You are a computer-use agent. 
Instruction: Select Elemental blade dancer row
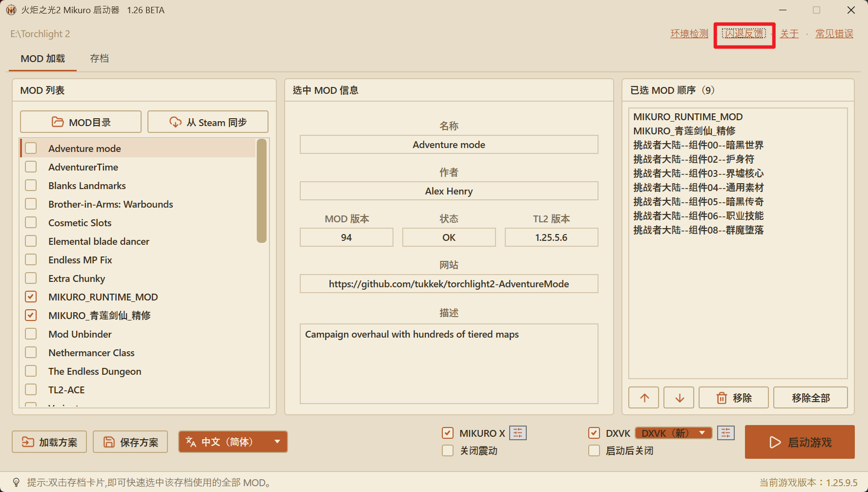138,241
